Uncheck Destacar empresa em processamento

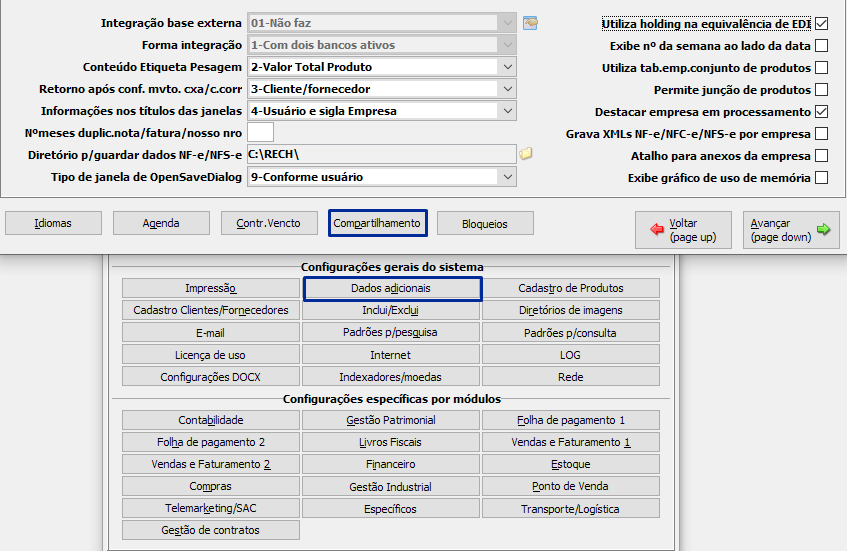point(822,112)
